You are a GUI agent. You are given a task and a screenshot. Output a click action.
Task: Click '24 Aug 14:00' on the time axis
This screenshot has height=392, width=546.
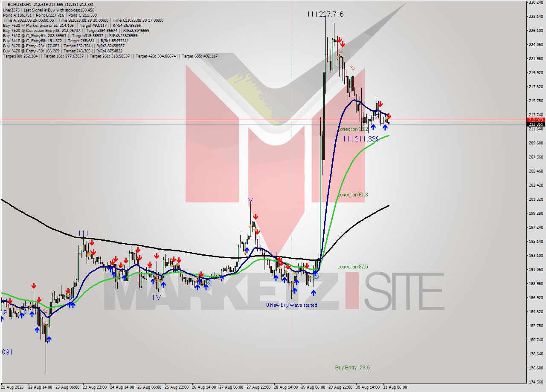pos(122,387)
